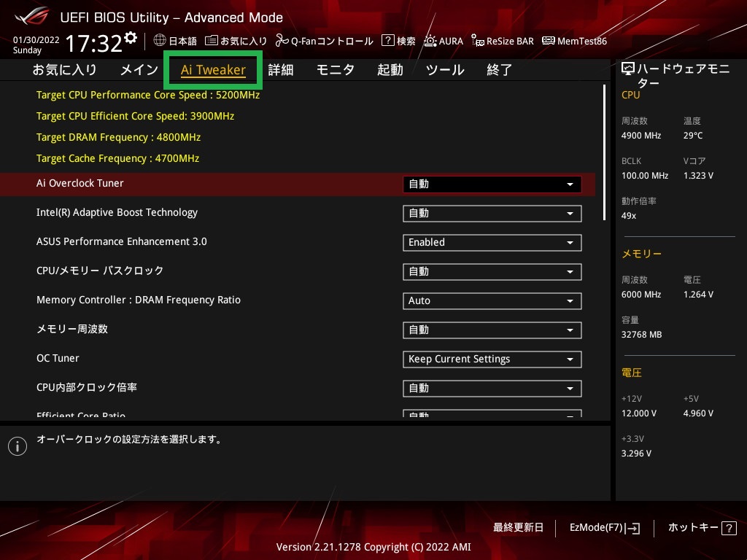This screenshot has width=747, height=560.
Task: Open AURA lighting icon
Action: pos(430,41)
